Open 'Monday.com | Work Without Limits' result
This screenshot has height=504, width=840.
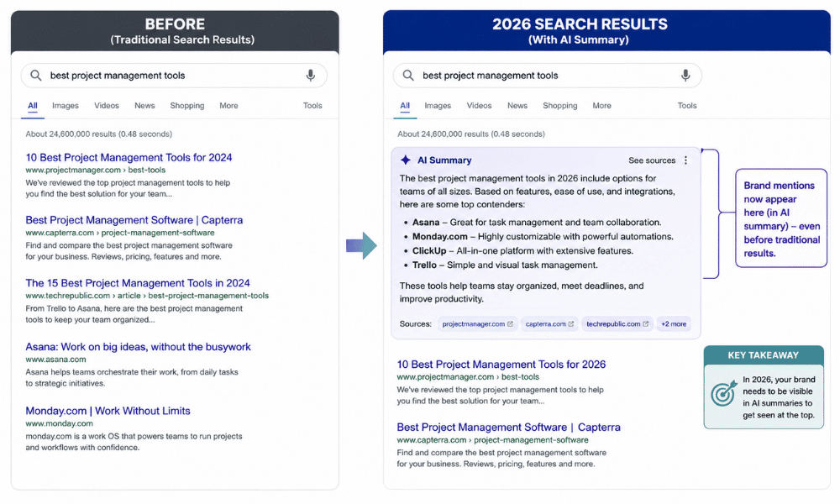pos(108,411)
